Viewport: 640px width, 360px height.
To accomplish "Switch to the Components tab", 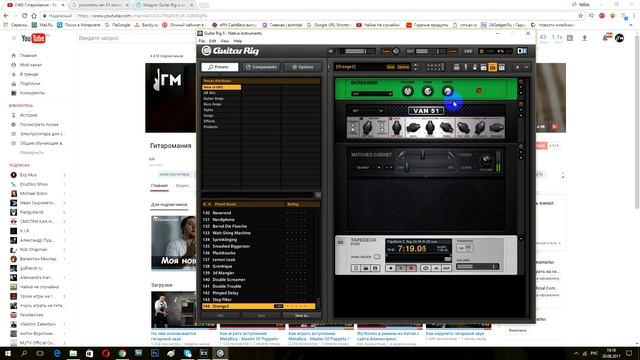I will 261,67.
